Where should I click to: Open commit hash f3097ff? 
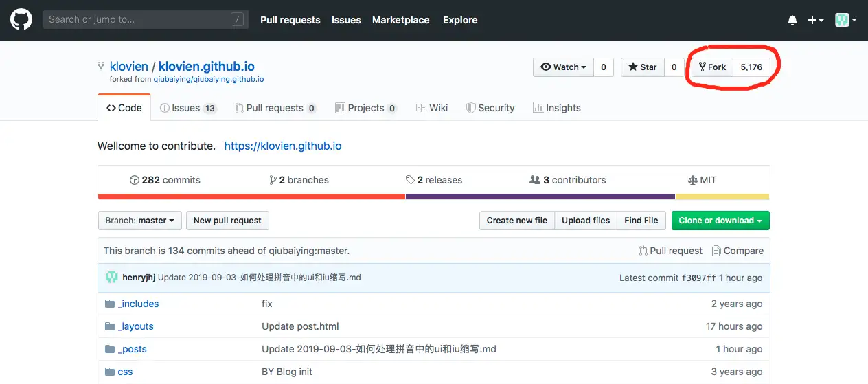pyautogui.click(x=698, y=278)
